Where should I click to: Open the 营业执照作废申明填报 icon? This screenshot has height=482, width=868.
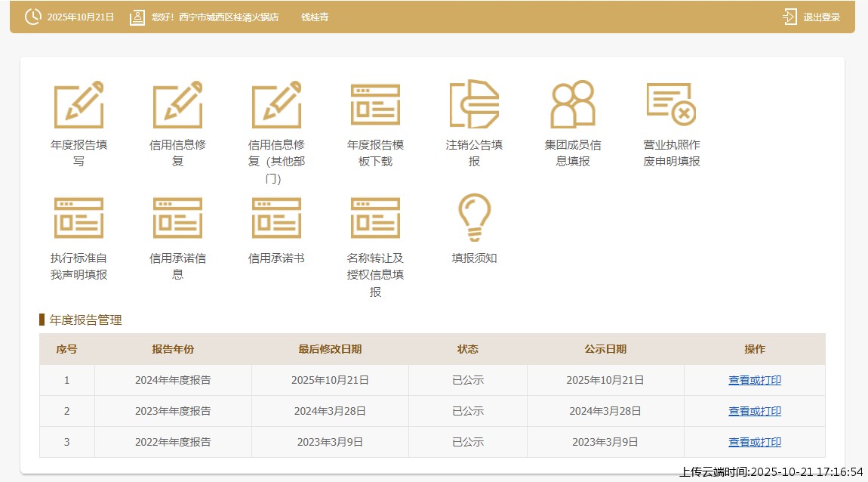671,105
